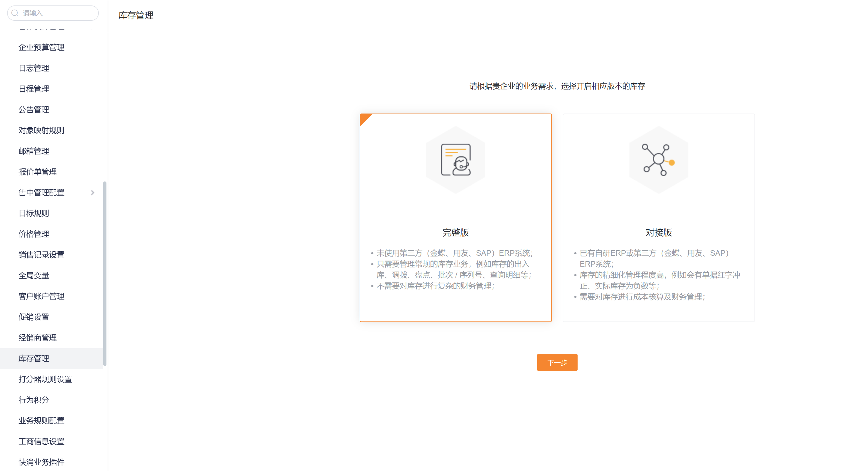Select 打分器规则设置 in sidebar
868x471 pixels.
[x=45, y=379]
